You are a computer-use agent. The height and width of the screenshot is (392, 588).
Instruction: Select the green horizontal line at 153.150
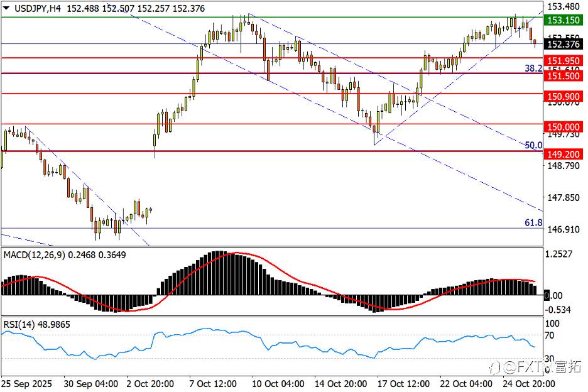[x=272, y=17]
